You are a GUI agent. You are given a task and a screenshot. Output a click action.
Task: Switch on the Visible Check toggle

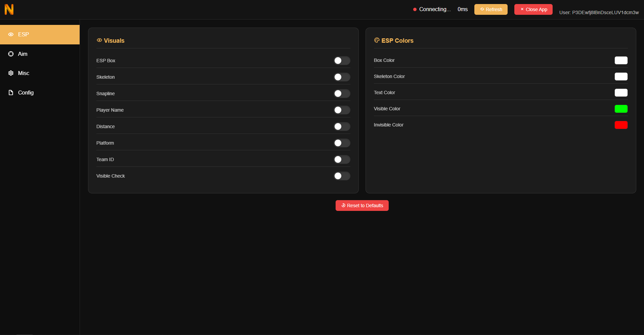coord(342,176)
